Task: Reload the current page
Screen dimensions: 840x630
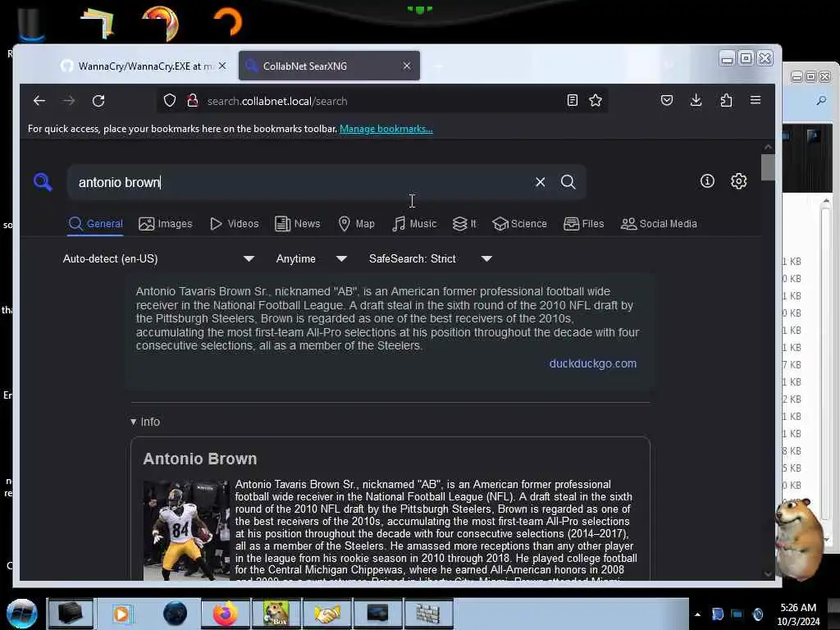Action: coord(98,101)
